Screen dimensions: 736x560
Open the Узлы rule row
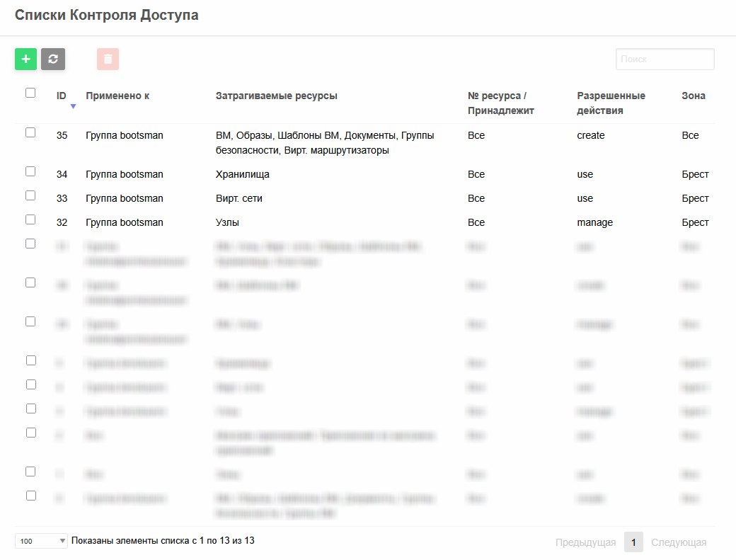(364, 222)
